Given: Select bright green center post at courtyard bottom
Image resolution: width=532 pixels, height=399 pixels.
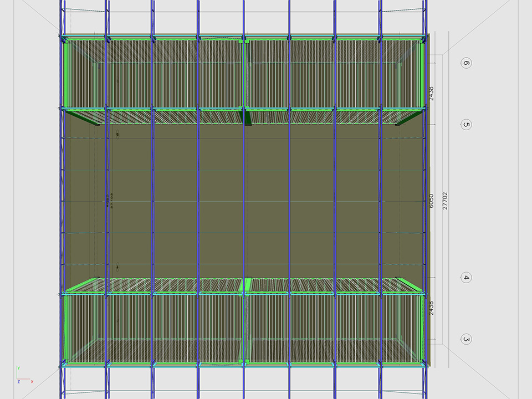Looking at the screenshot, I should 248,284.
